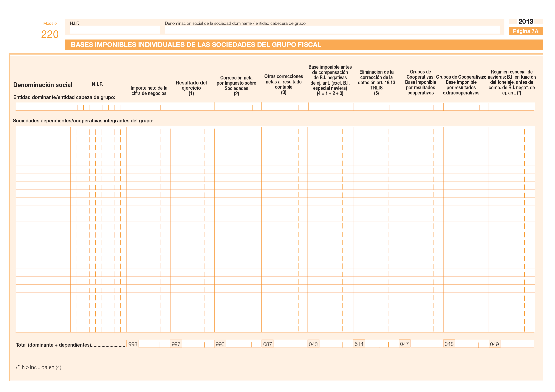The image size is (555, 392).
Task: Select the '(*) No incluida en (4)' footnote
Action: click(x=39, y=367)
